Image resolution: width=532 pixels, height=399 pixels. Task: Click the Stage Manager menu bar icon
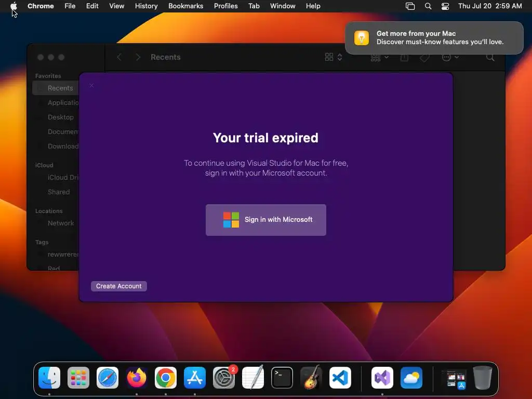click(x=410, y=6)
